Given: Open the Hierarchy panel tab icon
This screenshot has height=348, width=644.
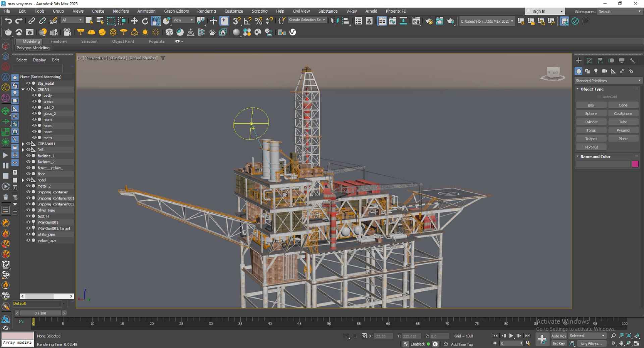Looking at the screenshot, I should [x=600, y=61].
